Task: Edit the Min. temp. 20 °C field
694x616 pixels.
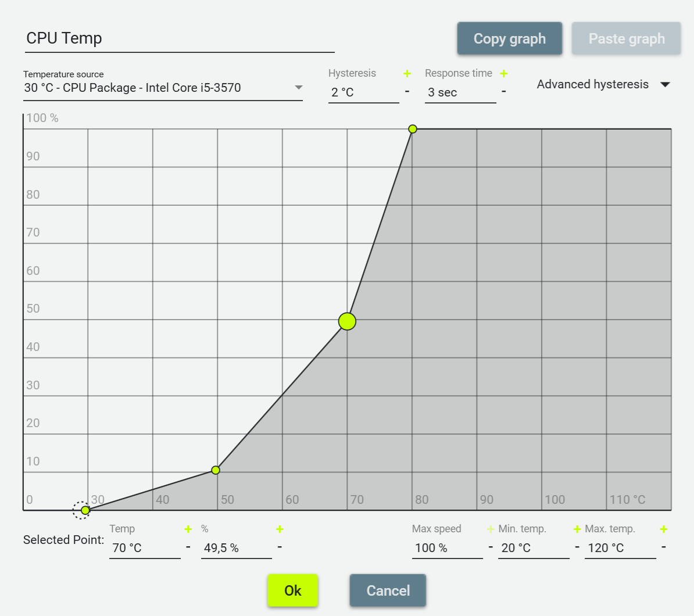Action: pos(534,548)
